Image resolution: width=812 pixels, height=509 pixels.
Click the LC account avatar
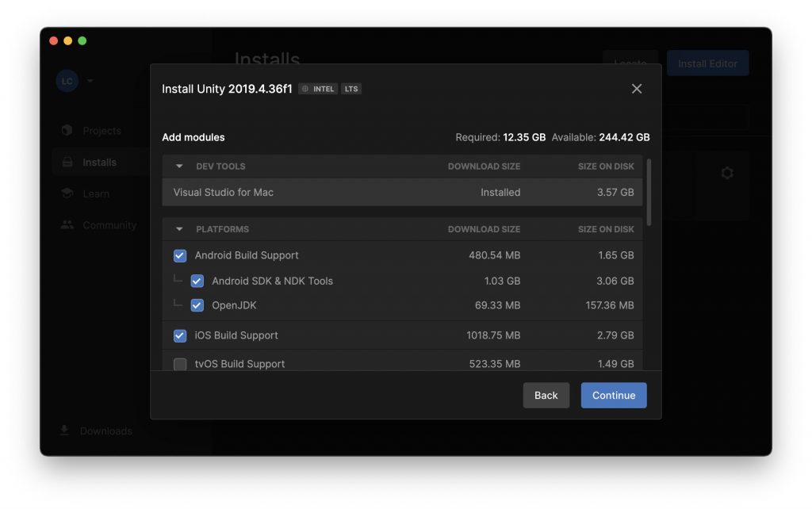click(x=67, y=81)
